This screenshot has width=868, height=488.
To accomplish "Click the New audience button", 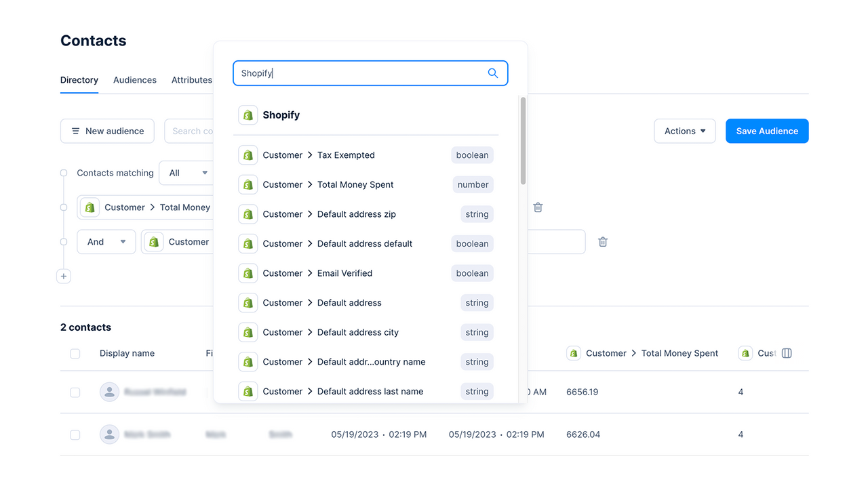I will (107, 131).
